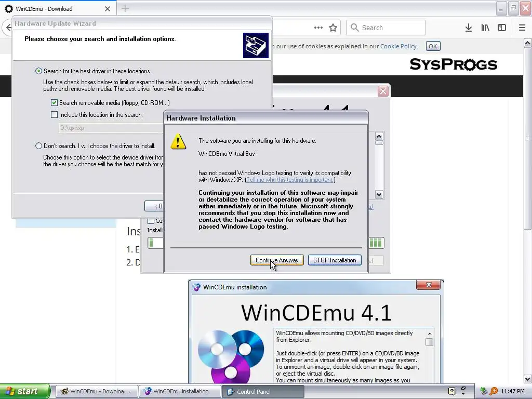532x399 pixels.
Task: Click the browser back arrow button
Action: pyautogui.click(x=8, y=28)
